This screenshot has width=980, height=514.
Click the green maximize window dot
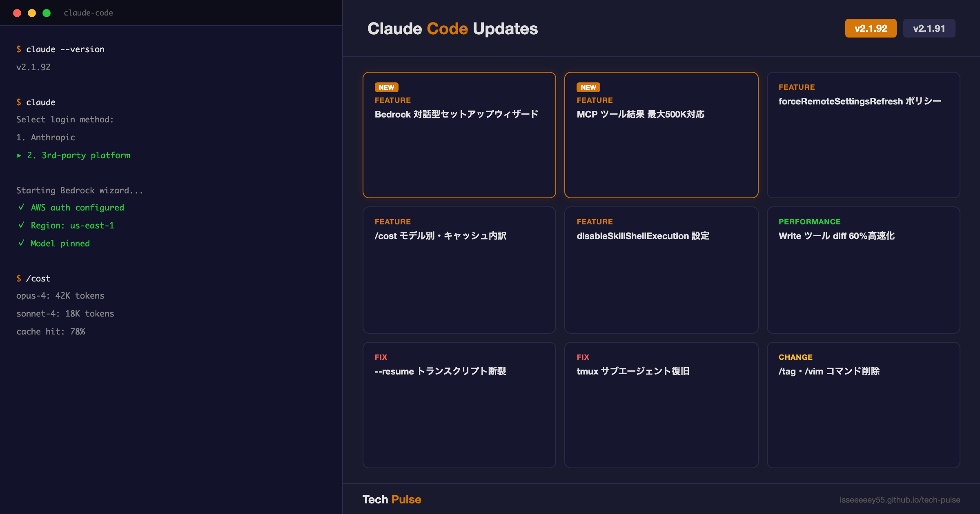pos(47,13)
